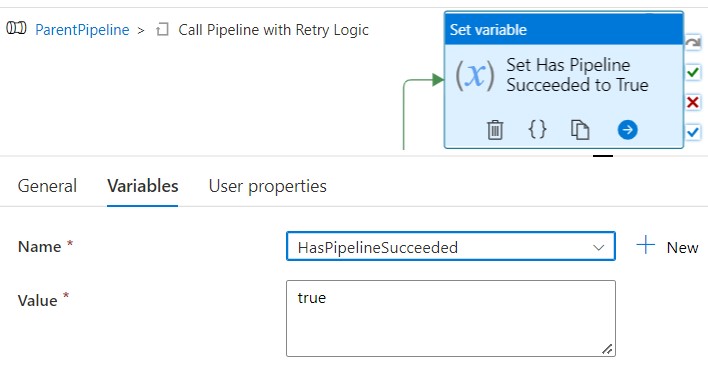Switch to the Variables tab
The image size is (708, 368).
pyautogui.click(x=143, y=186)
